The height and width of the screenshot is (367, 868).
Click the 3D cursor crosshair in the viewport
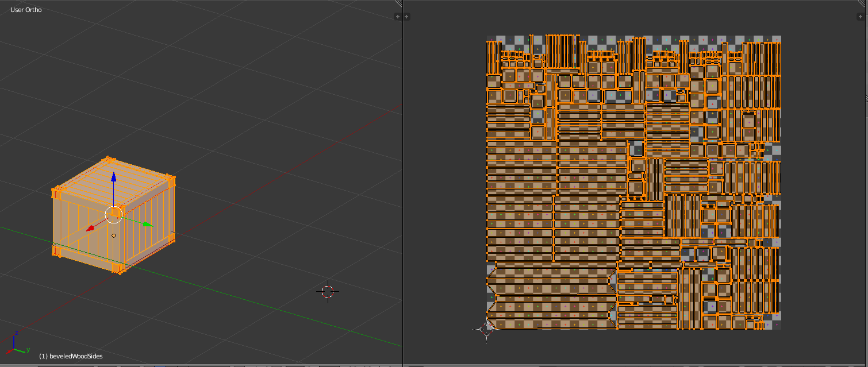click(327, 291)
